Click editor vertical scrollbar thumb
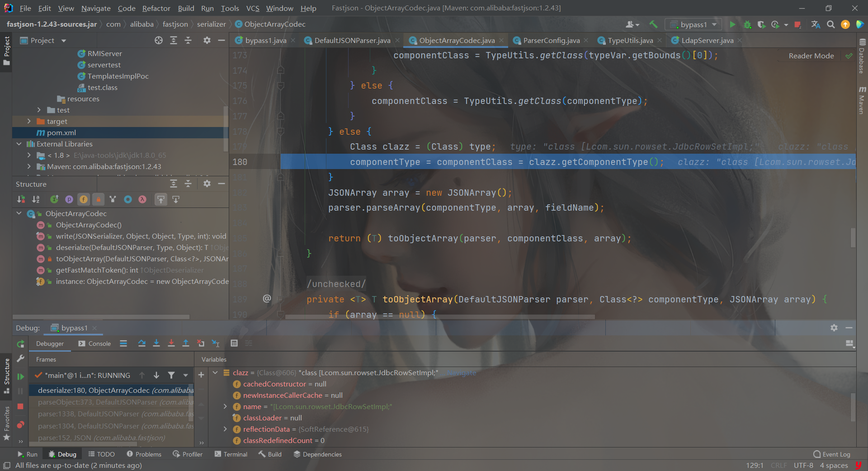Image resolution: width=868 pixels, height=471 pixels. click(x=853, y=237)
